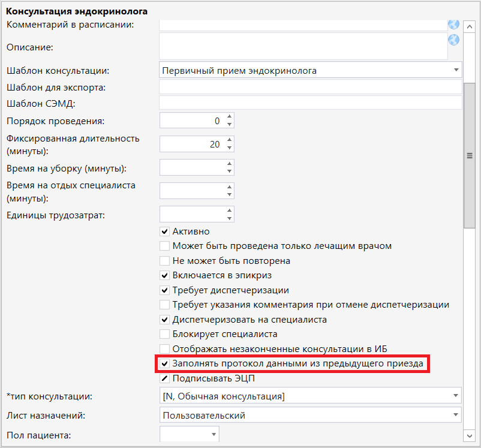Enable Блокирует специалиста checkbox

(x=164, y=334)
